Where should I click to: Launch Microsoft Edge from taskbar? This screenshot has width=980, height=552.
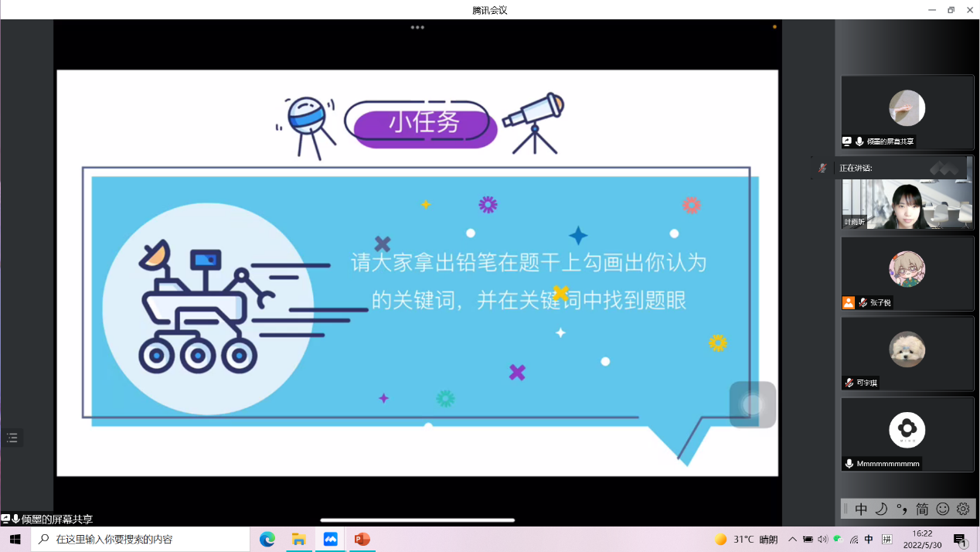pyautogui.click(x=267, y=540)
